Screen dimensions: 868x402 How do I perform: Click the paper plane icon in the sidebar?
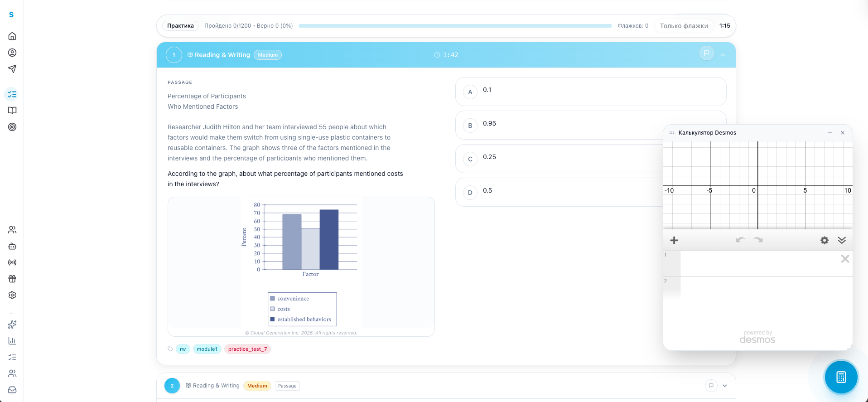12,69
